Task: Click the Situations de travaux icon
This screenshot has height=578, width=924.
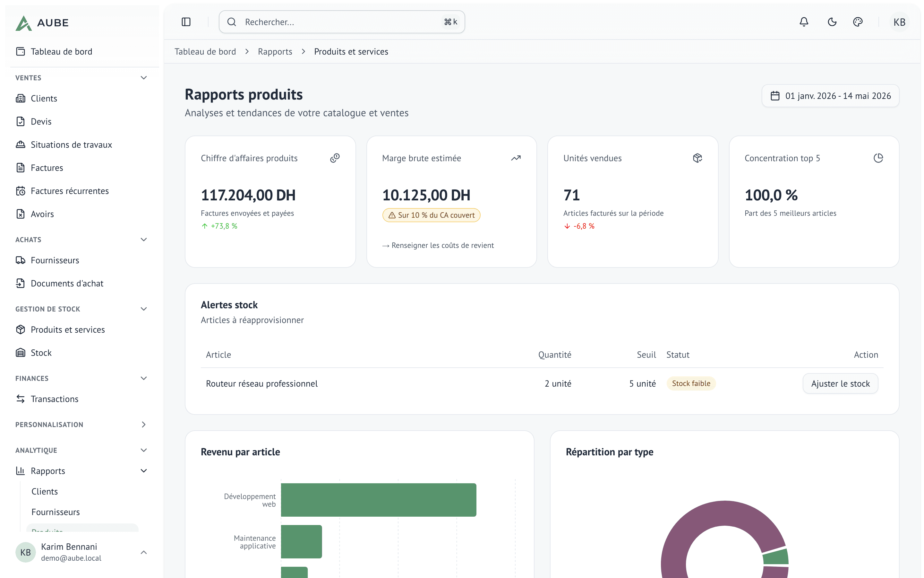Action: (x=21, y=144)
